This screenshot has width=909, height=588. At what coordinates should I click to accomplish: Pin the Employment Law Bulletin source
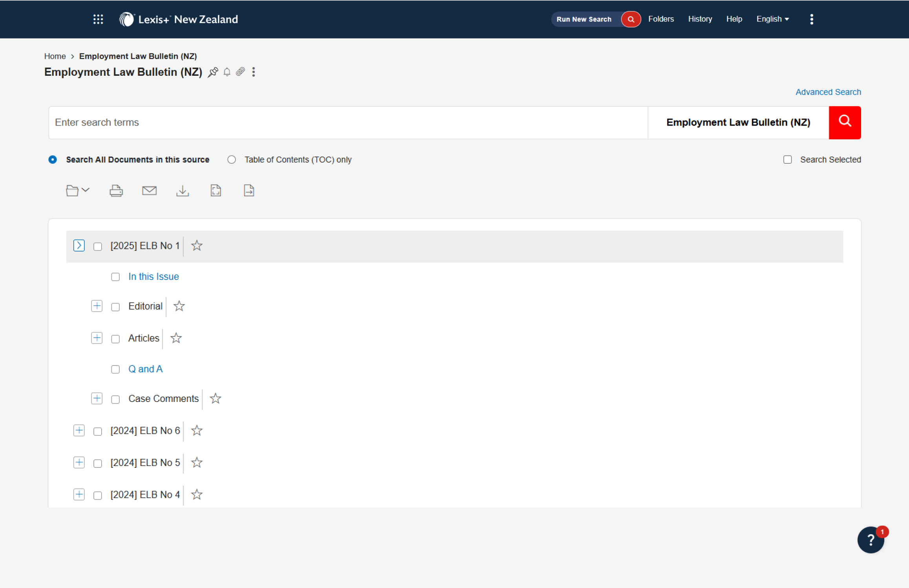[213, 72]
